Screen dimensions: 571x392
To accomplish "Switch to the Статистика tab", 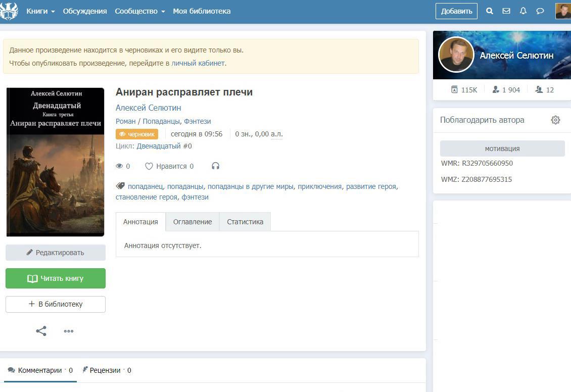I will pyautogui.click(x=245, y=222).
